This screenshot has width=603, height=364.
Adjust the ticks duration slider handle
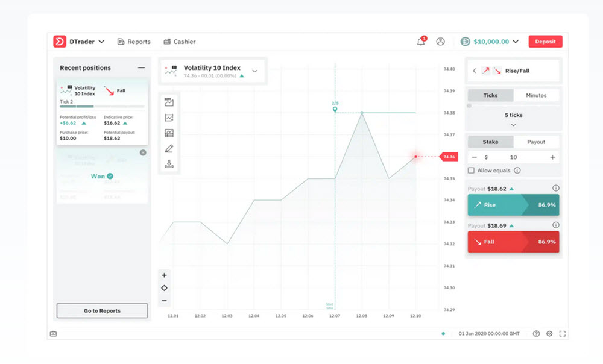point(469,105)
